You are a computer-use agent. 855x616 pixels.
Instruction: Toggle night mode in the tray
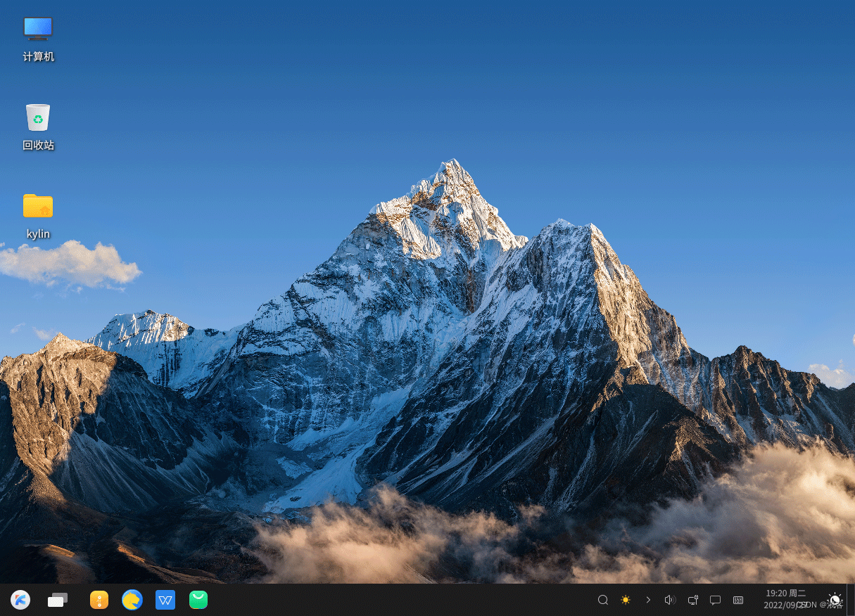[x=835, y=600]
